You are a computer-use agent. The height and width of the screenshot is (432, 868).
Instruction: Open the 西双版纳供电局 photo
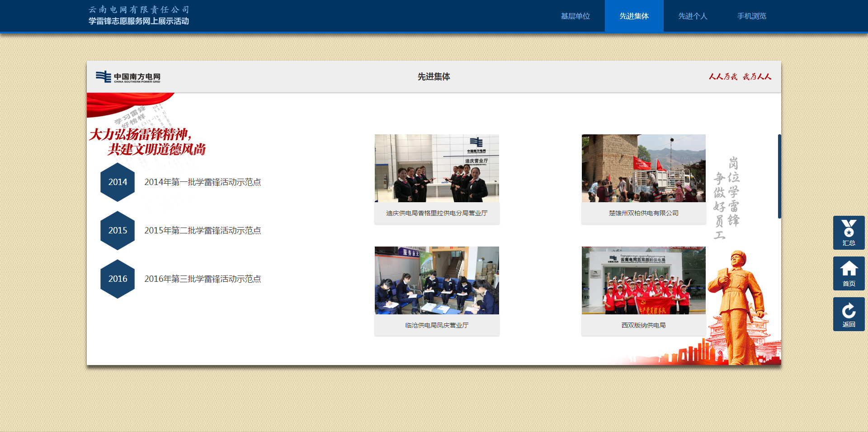pyautogui.click(x=643, y=280)
